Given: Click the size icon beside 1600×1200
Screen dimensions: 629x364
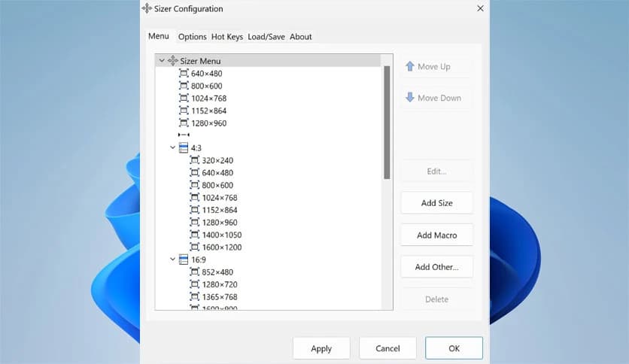Looking at the screenshot, I should [195, 247].
